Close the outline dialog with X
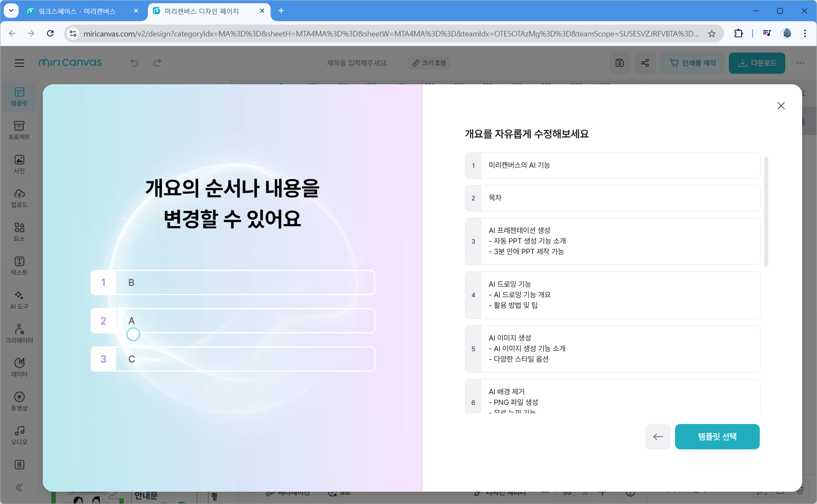Screen dimensions: 817x504 point(781,105)
